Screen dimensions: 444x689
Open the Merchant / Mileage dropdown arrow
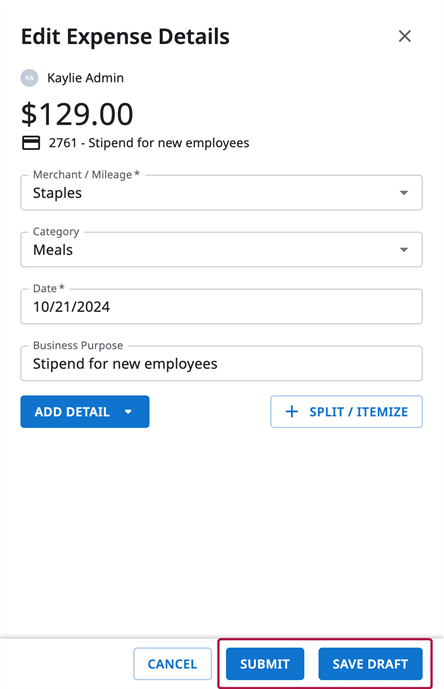(404, 193)
